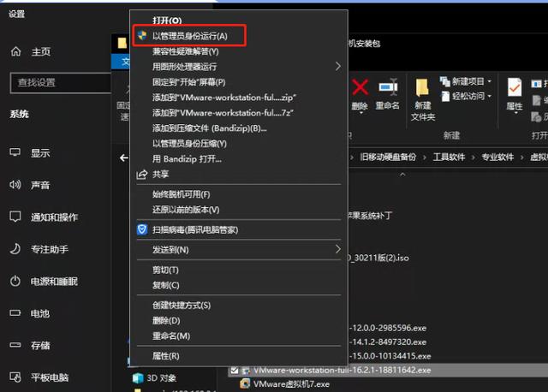Click the 重命名 rename icon in ribbon

point(388,87)
